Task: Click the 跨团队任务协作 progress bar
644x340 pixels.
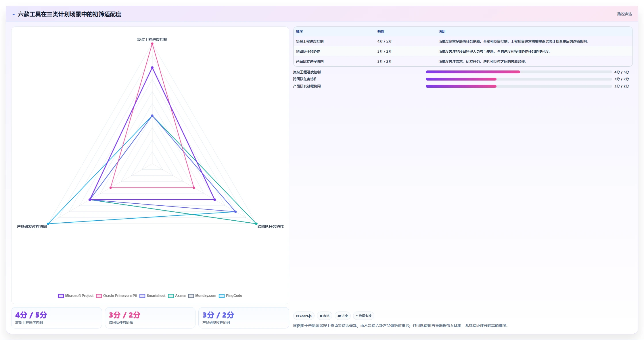Action: click(519, 79)
